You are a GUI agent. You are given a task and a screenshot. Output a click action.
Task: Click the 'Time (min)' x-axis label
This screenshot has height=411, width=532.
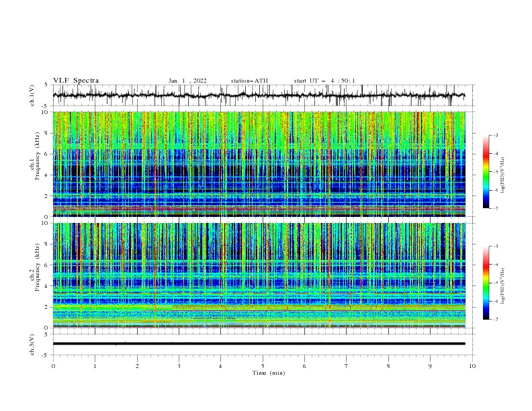(x=269, y=373)
